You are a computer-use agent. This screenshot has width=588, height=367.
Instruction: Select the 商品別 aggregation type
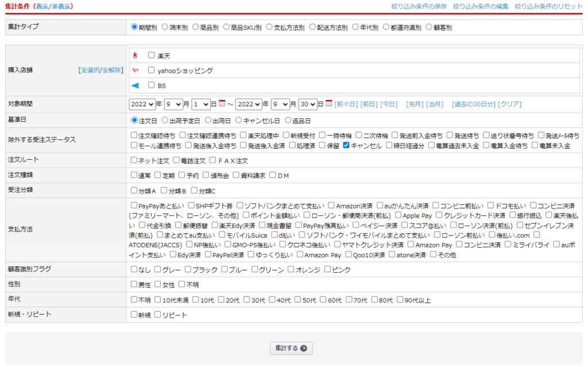tap(196, 27)
